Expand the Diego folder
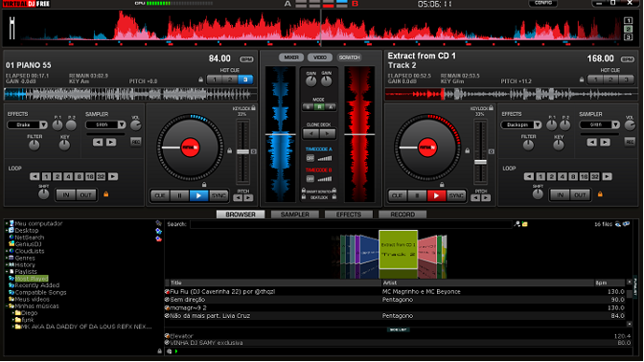 coord(13,313)
